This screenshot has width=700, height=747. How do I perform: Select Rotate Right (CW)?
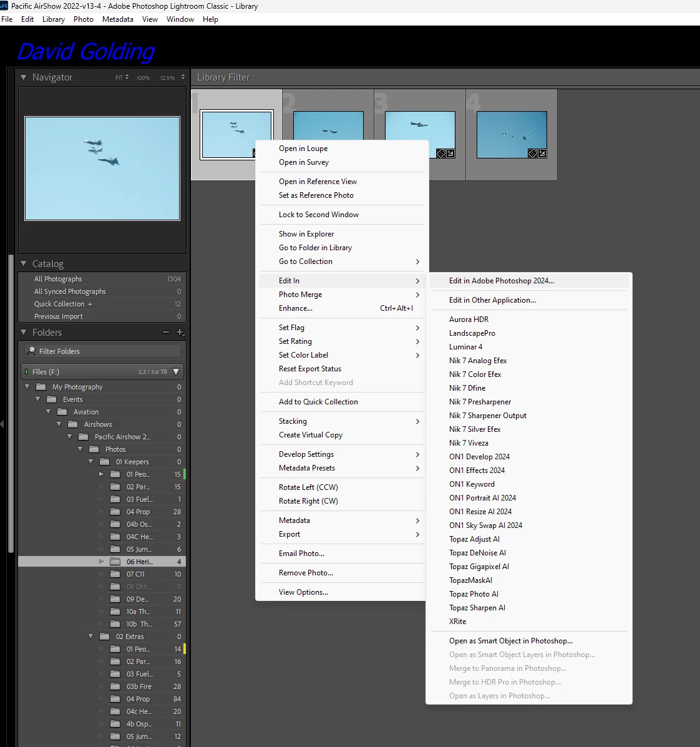pyautogui.click(x=342, y=500)
